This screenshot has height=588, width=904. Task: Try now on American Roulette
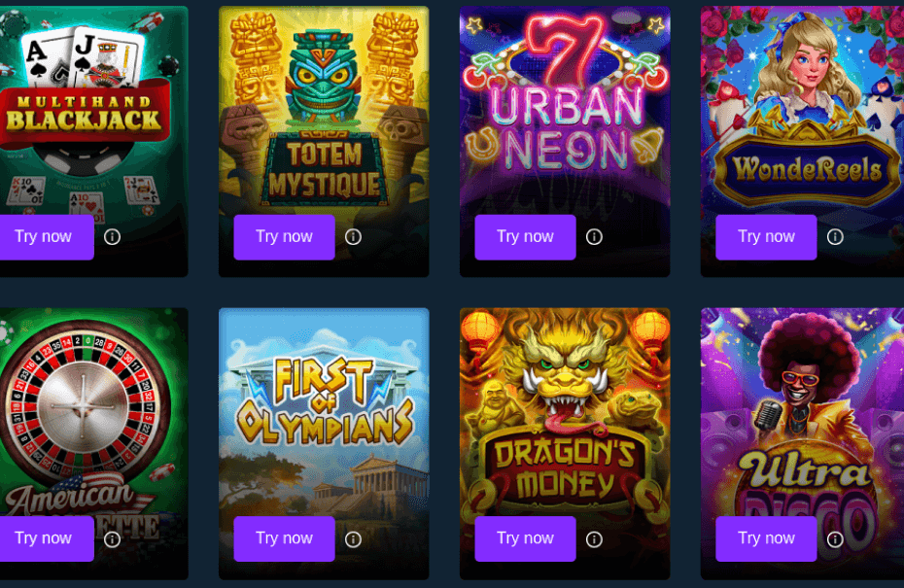coord(46,538)
